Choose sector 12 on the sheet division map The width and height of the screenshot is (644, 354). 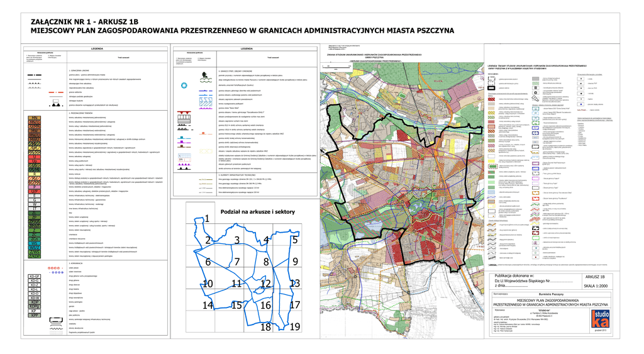tap(265, 284)
